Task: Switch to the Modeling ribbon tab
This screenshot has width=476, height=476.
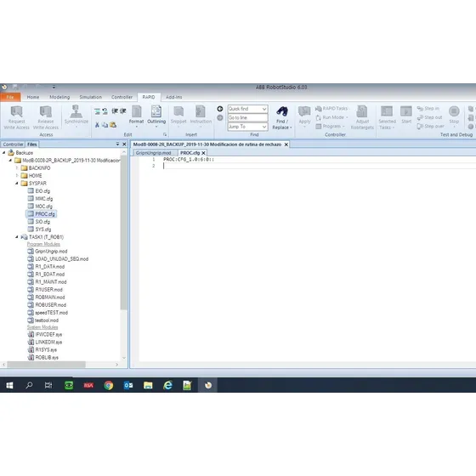Action: pyautogui.click(x=59, y=97)
